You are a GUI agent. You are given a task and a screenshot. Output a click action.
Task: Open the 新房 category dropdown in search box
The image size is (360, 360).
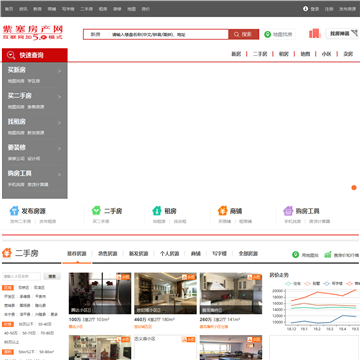[96, 34]
